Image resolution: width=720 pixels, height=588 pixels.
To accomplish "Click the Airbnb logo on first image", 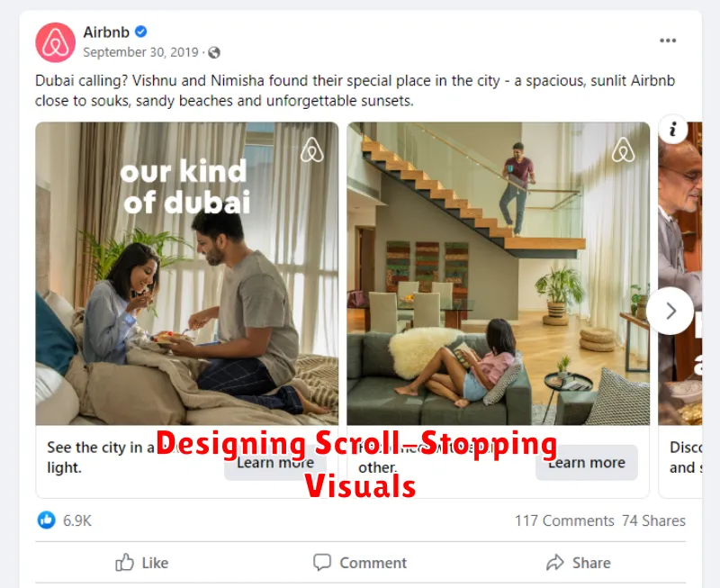I will click(311, 149).
